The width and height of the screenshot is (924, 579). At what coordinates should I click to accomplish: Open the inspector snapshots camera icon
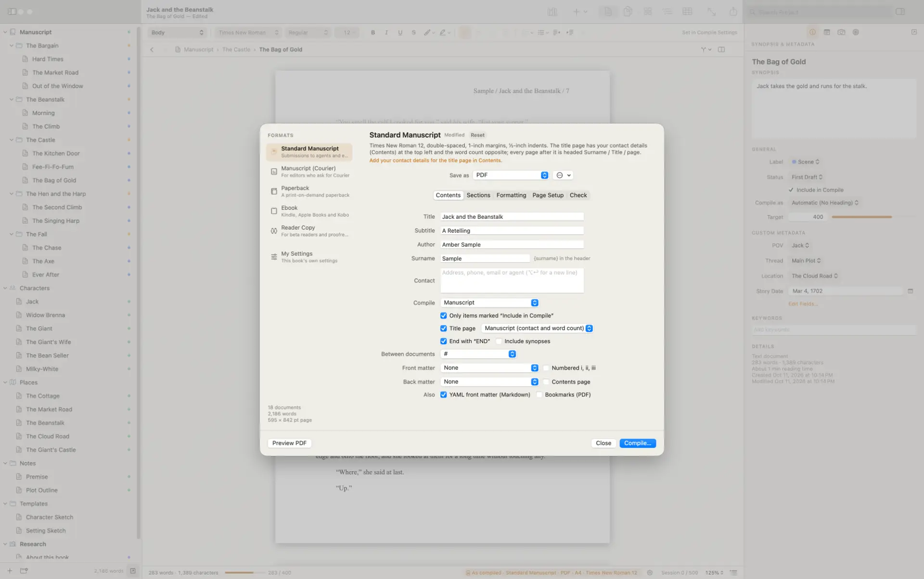tap(841, 32)
